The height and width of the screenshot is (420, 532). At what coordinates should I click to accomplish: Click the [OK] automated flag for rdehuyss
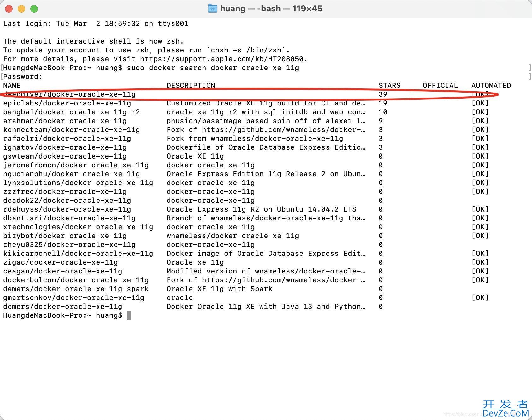(x=480, y=209)
